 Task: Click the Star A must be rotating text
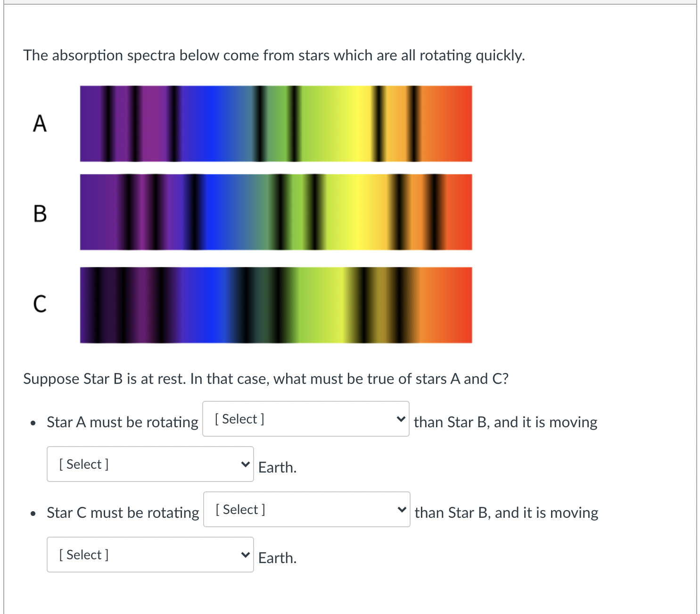122,422
